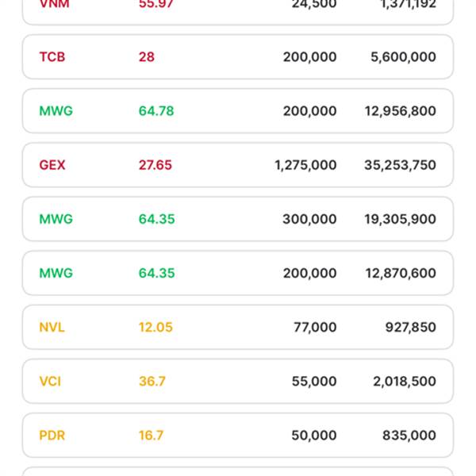Open the GEX transaction row
The height and width of the screenshot is (476, 476).
tap(238, 165)
